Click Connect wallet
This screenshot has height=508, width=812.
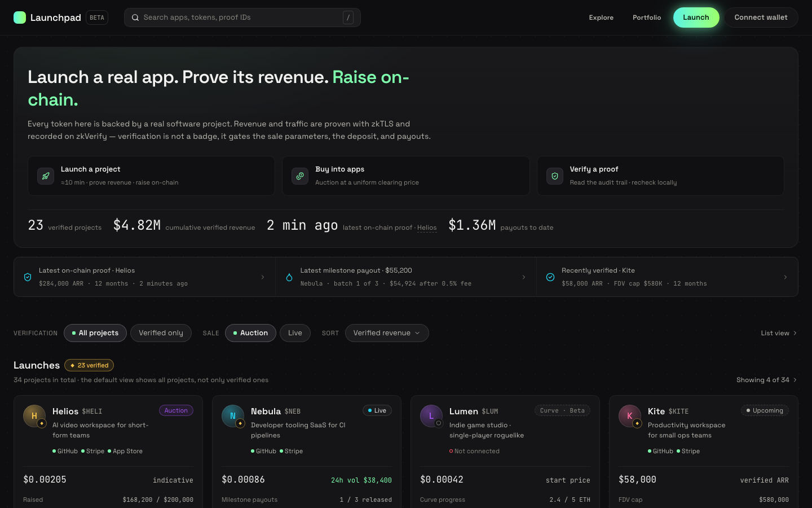[x=761, y=17]
